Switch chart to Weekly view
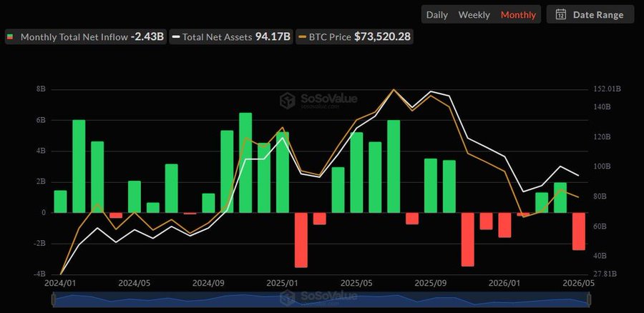The width and height of the screenshot is (644, 313). 474,15
